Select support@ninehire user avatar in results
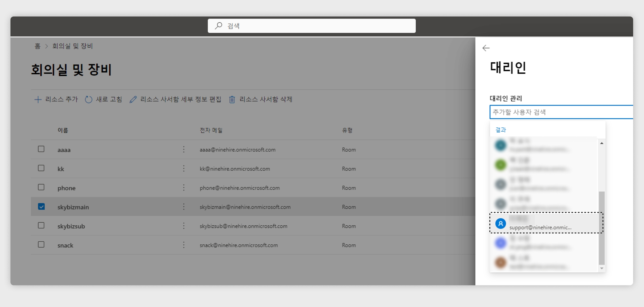This screenshot has height=307, width=644. pyautogui.click(x=500, y=223)
